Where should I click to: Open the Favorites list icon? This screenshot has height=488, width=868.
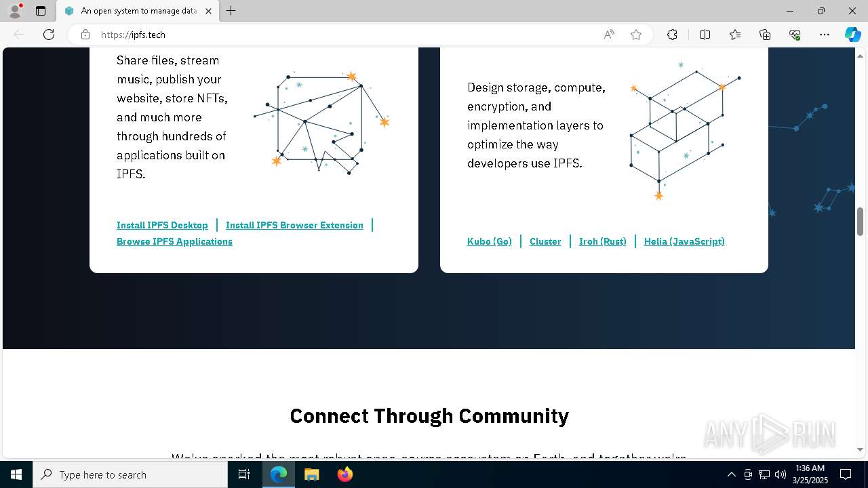tap(735, 35)
